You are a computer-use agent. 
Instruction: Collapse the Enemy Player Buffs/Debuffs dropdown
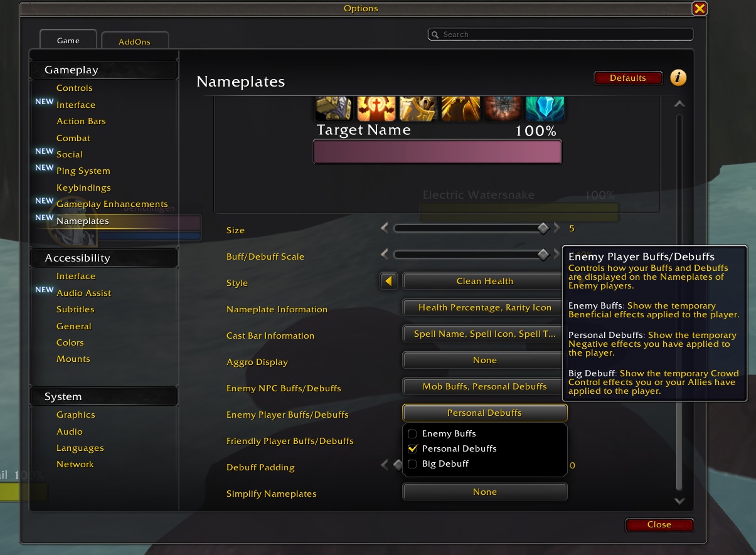click(x=484, y=413)
